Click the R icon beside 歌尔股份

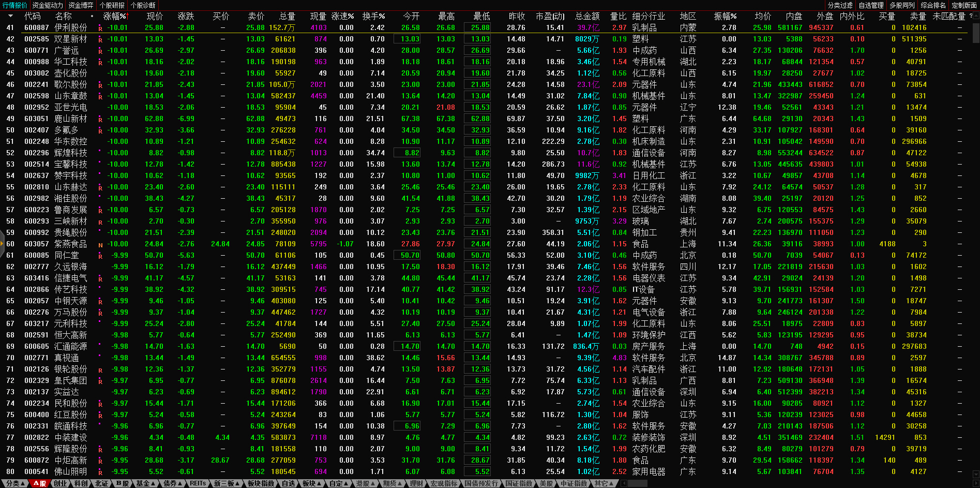100,85
